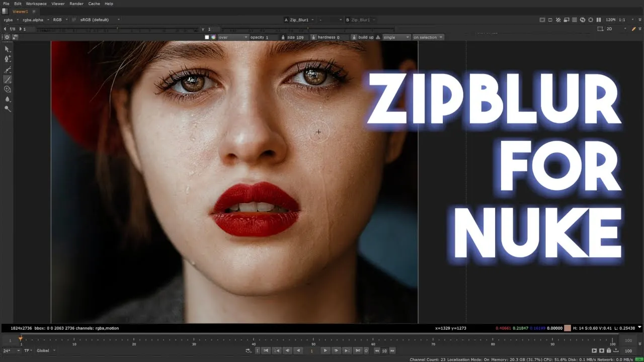The image size is (644, 362).
Task: Open the over blending mode dropdown
Action: (x=233, y=37)
